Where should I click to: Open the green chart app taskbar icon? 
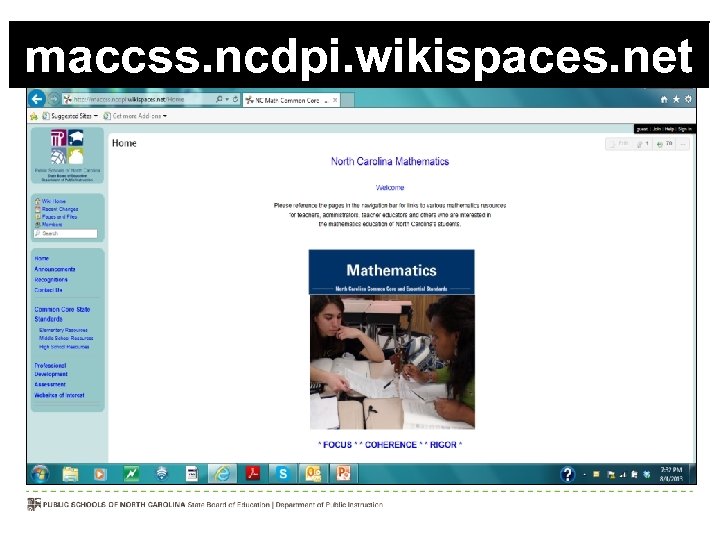click(131, 473)
